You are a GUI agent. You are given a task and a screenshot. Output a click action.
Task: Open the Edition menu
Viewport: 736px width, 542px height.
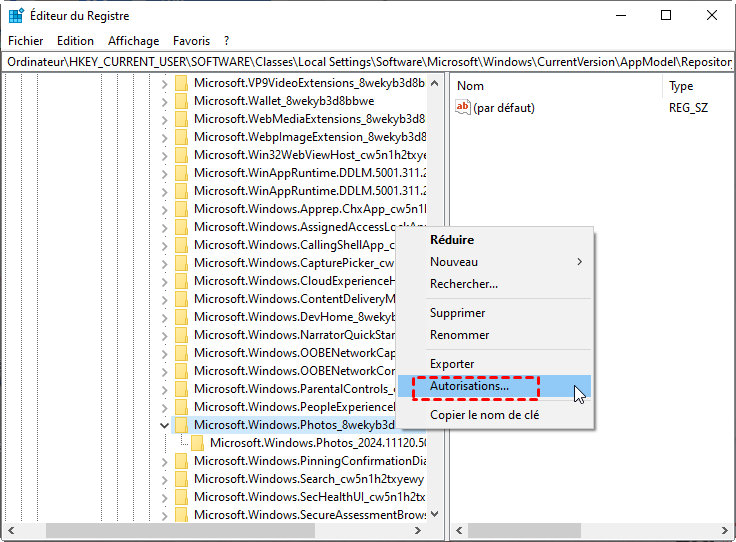pyautogui.click(x=76, y=41)
